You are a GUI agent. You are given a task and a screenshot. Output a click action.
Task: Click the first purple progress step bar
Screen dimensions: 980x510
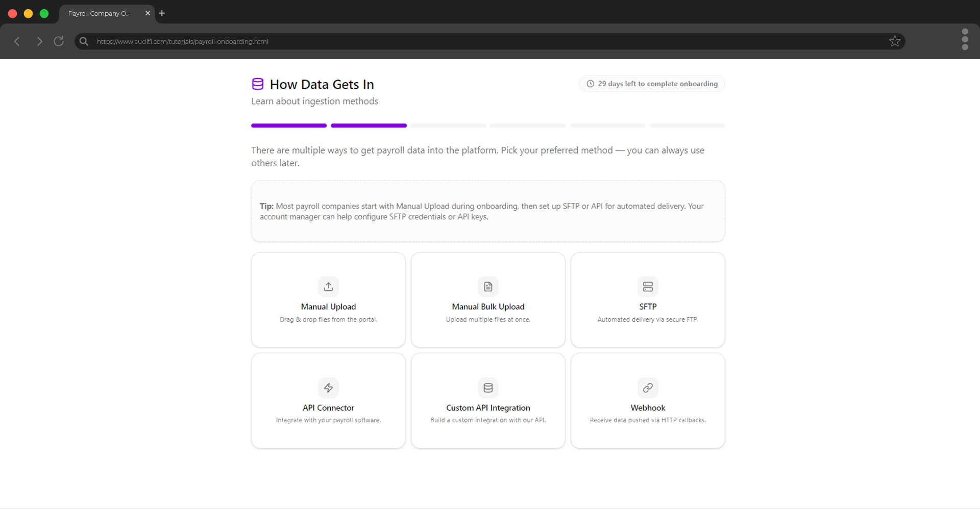click(x=289, y=125)
